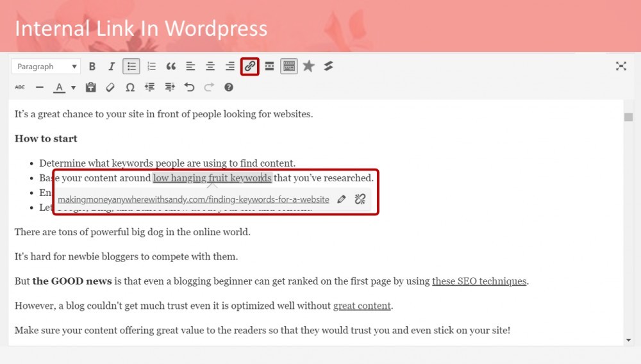This screenshot has width=641, height=364.
Task: Toggle Paste as text mode
Action: pyautogui.click(x=91, y=87)
